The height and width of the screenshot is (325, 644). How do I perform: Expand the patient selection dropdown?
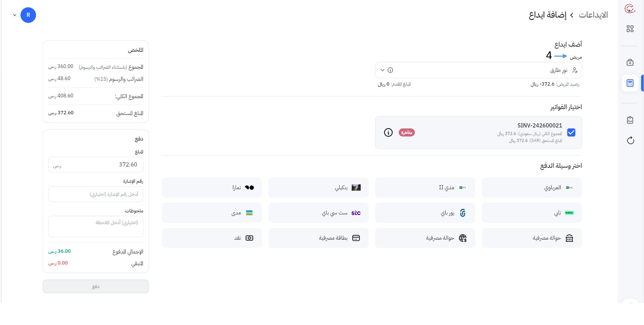tap(382, 70)
